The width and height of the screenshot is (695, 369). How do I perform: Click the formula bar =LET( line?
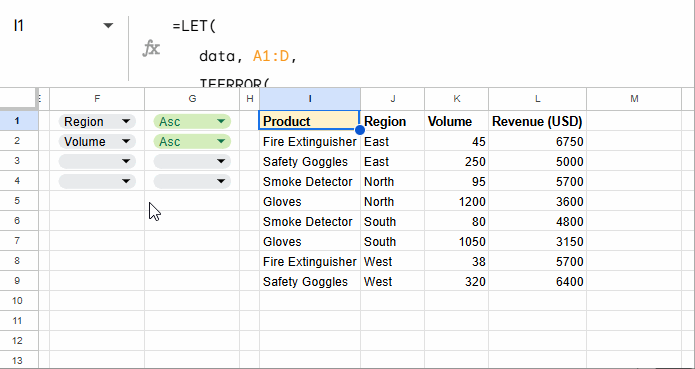194,26
